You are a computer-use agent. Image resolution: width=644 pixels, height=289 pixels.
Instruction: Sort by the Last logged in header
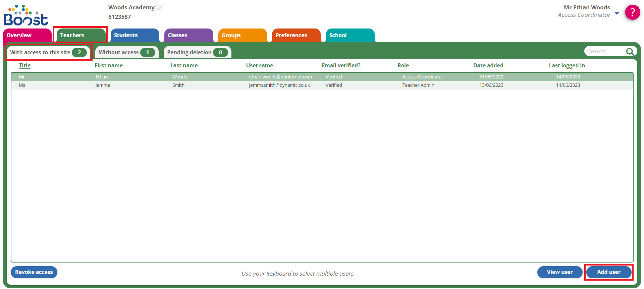[x=567, y=66]
